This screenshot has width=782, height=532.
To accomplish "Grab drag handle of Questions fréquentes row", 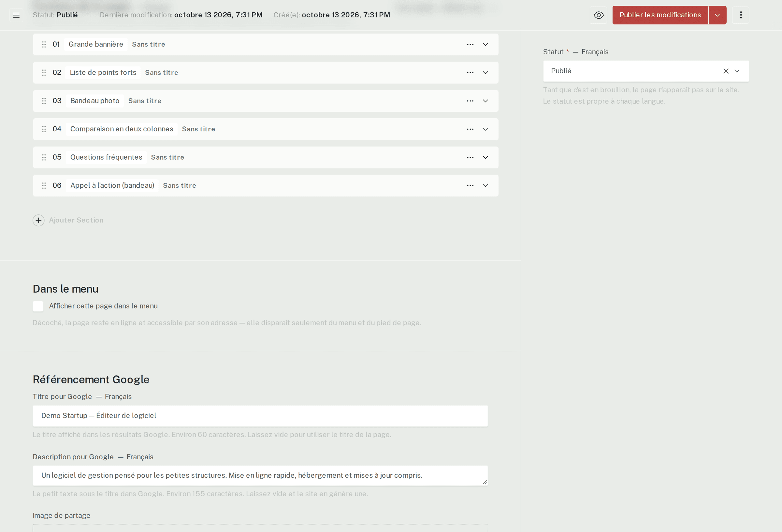I will click(x=44, y=157).
